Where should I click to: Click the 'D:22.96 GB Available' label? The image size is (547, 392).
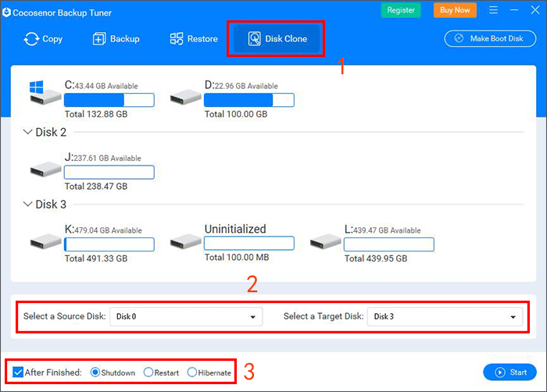[241, 85]
